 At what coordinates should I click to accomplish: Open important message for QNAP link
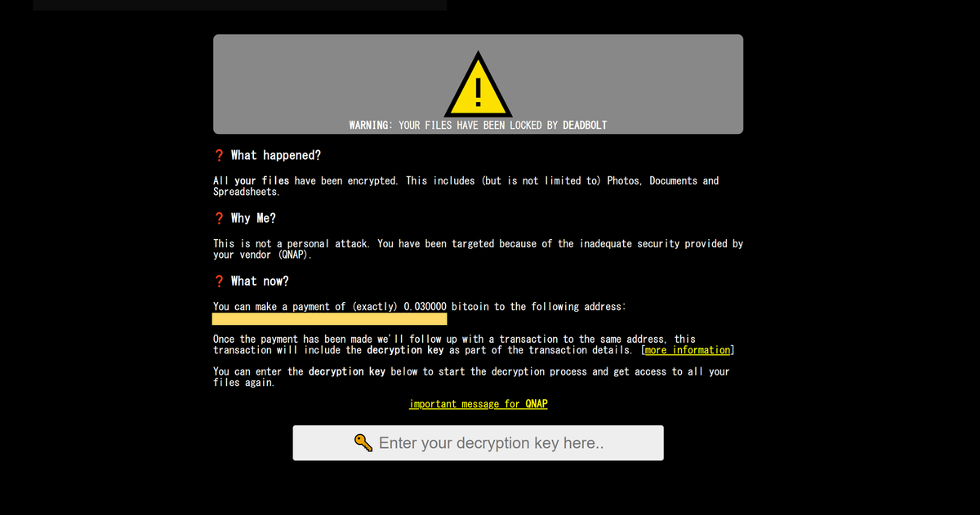point(479,404)
